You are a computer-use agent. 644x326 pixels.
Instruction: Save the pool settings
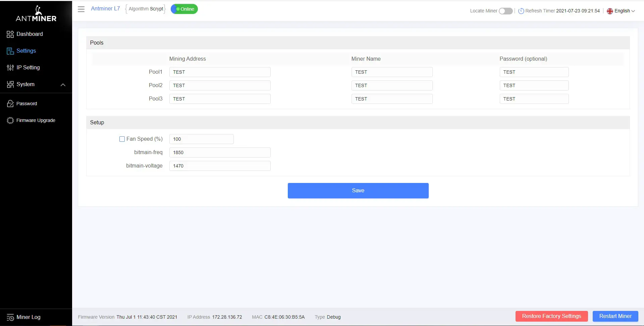(x=358, y=191)
